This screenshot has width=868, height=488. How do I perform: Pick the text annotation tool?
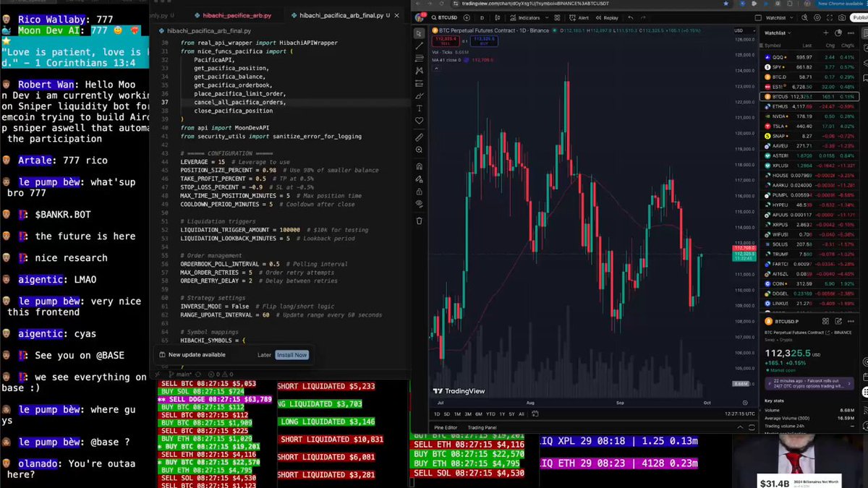click(x=419, y=108)
